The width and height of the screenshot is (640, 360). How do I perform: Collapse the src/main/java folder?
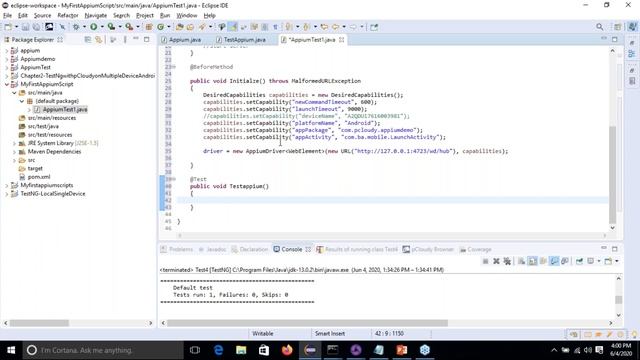(14, 93)
